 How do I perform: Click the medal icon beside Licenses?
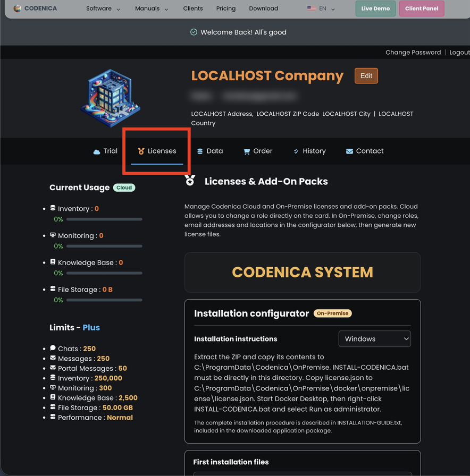pyautogui.click(x=141, y=151)
